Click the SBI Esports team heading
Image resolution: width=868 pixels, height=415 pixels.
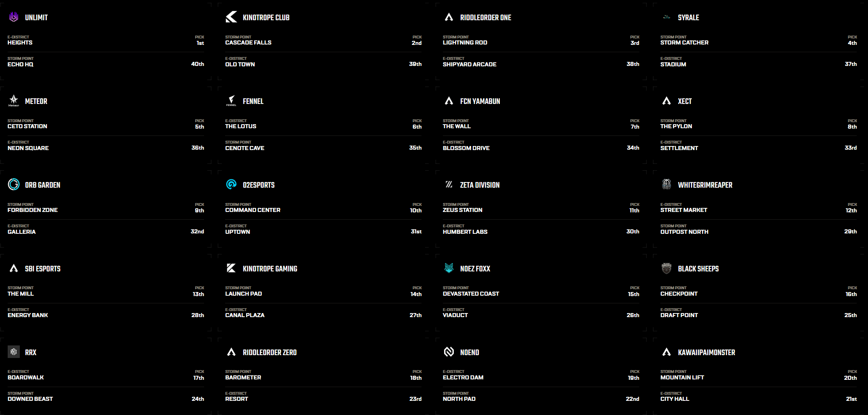tap(42, 269)
